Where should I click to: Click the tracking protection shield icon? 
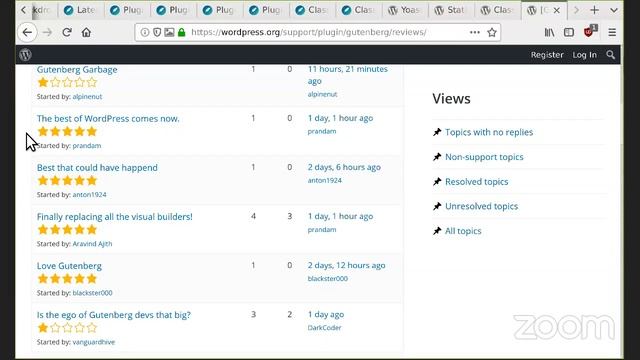(x=157, y=32)
